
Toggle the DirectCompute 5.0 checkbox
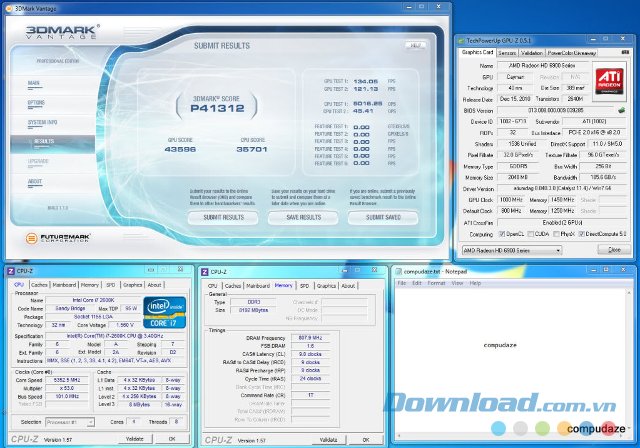click(582, 234)
